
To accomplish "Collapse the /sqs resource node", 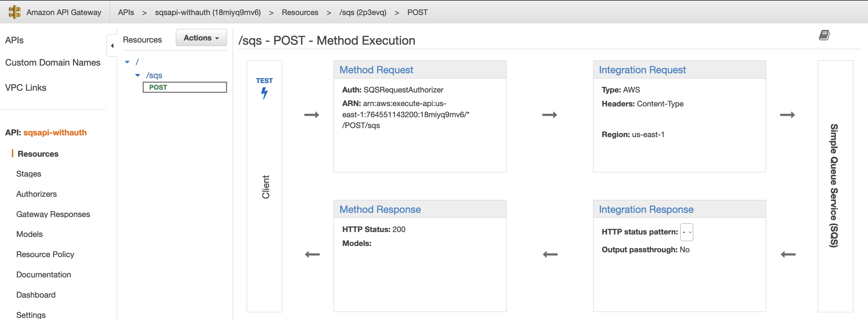I will point(138,75).
